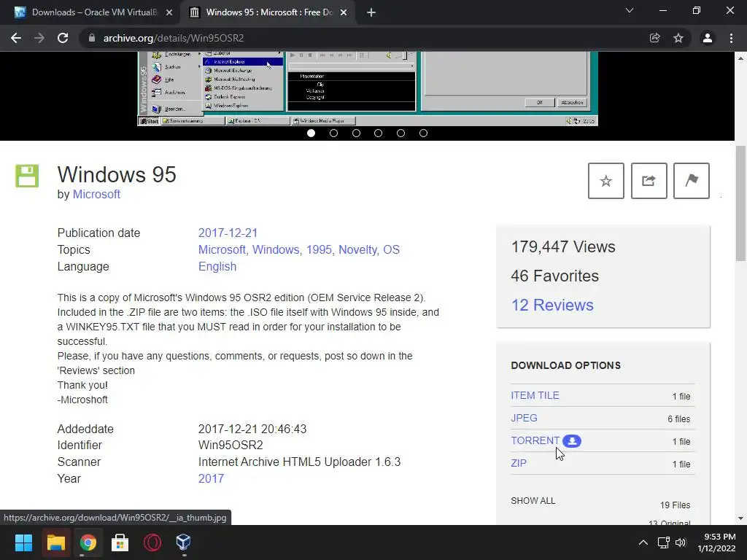The height and width of the screenshot is (560, 747).
Task: Click the browser forward arrow
Action: (39, 38)
